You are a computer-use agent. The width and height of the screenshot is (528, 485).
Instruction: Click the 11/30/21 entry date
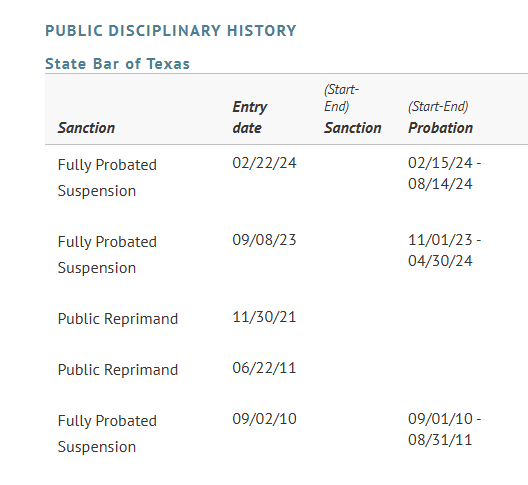pos(264,317)
